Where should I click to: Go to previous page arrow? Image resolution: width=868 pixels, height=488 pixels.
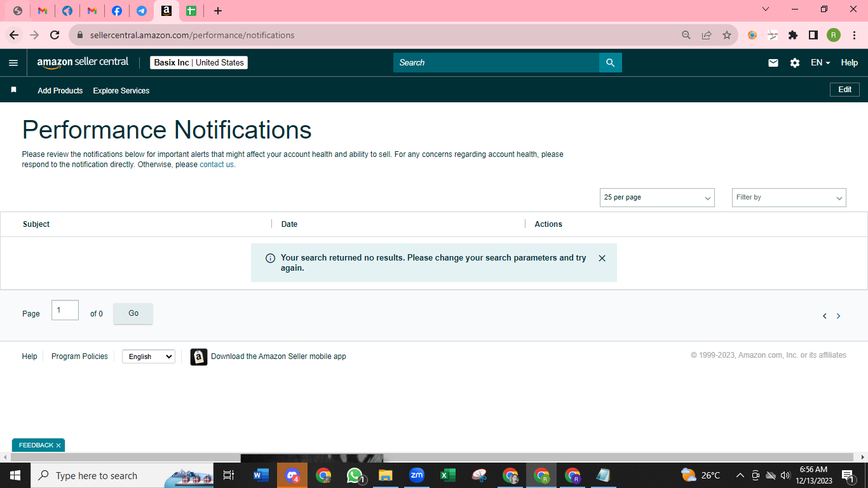coord(825,316)
